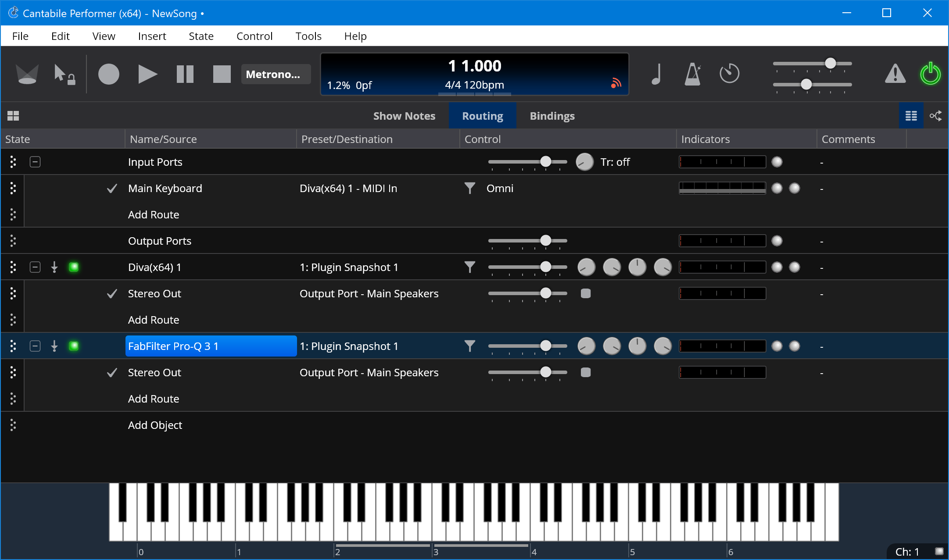Open Diva preset 1: Plugin Snapshot 1

(349, 267)
